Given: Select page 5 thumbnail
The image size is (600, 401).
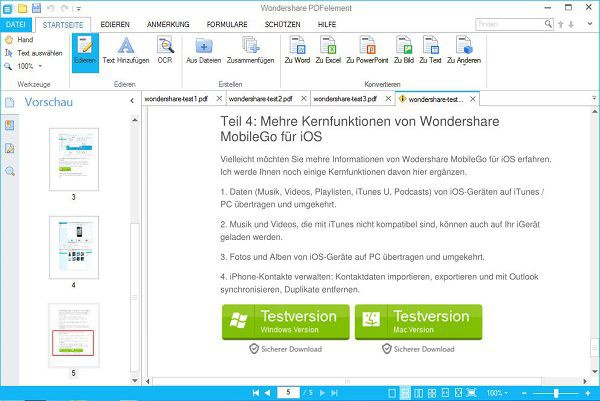Looking at the screenshot, I should (x=74, y=336).
